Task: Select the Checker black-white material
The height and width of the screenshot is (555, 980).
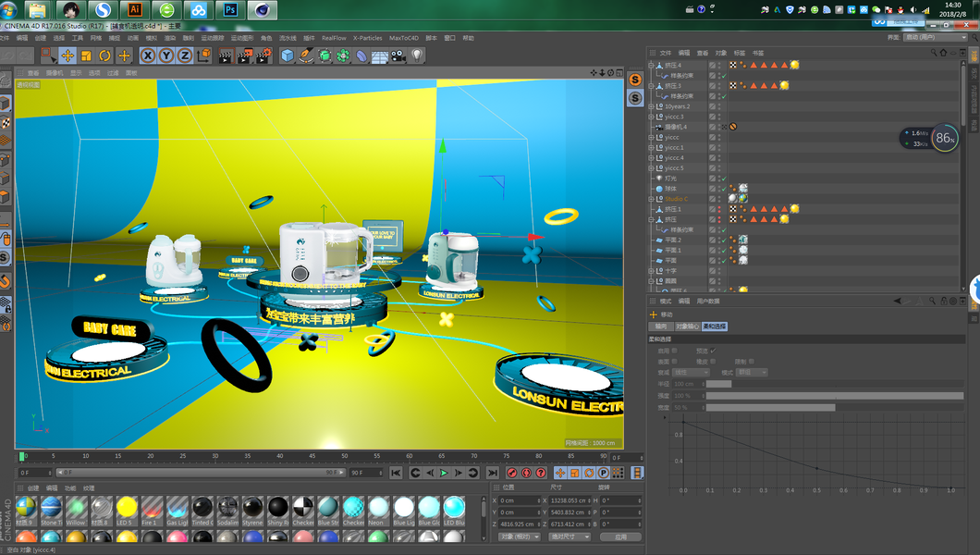Action: pos(303,511)
